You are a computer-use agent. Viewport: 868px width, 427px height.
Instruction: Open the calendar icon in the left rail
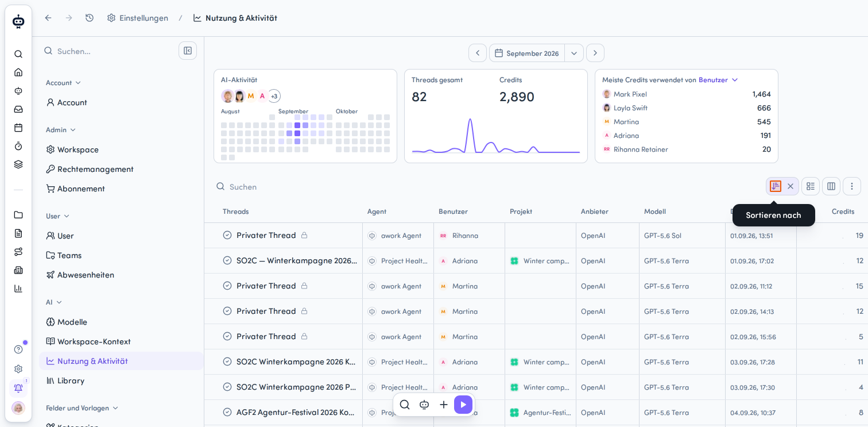(x=18, y=128)
